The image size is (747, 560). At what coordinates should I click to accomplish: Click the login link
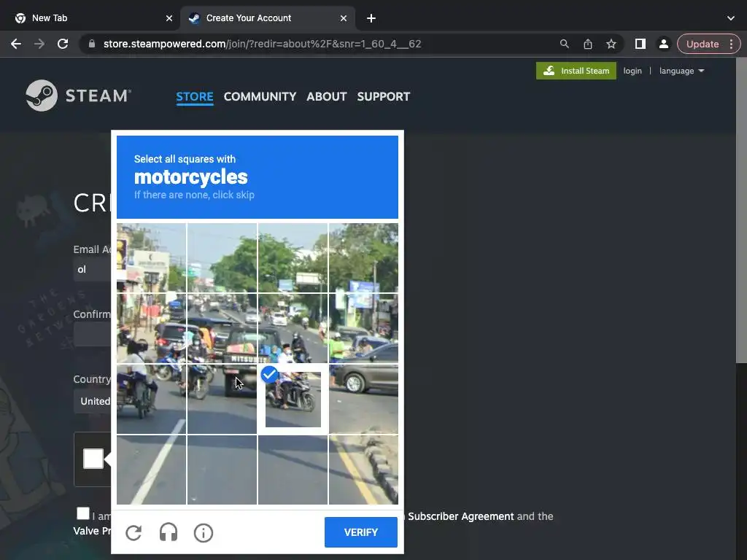click(x=632, y=71)
